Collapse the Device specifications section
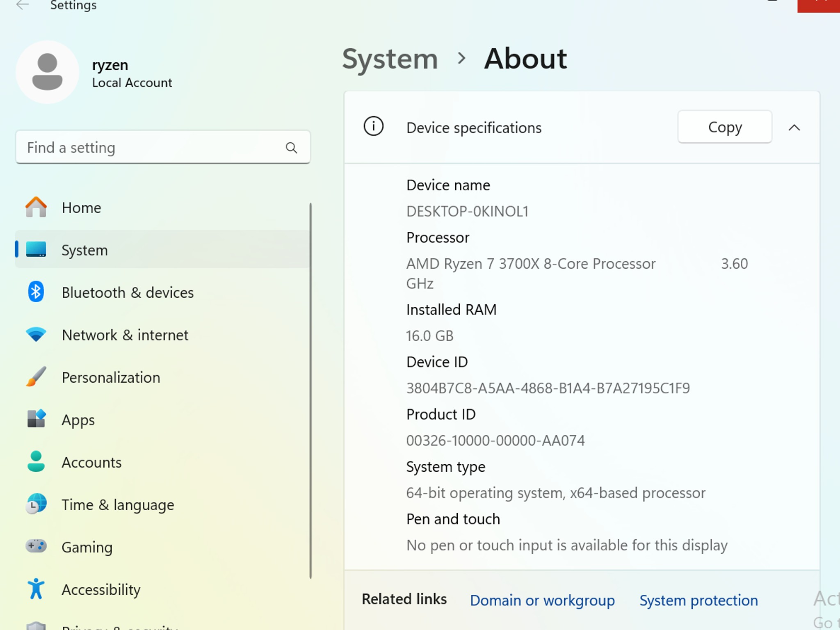 794,128
